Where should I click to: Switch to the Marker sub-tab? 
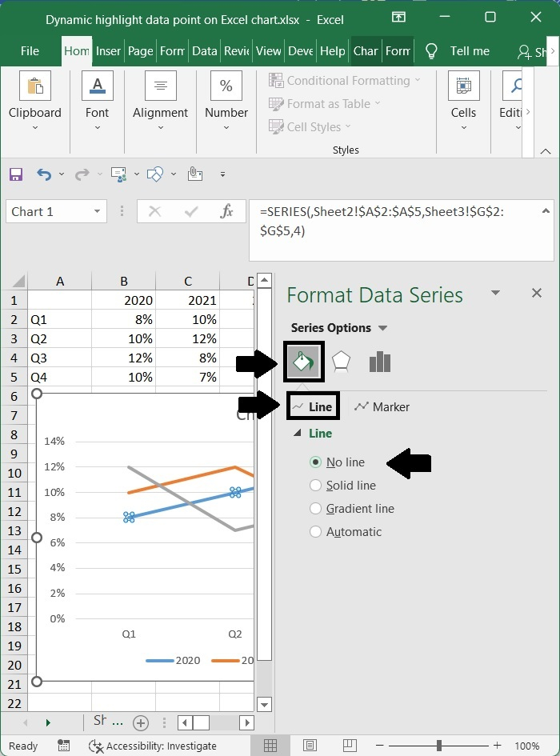[x=382, y=407]
